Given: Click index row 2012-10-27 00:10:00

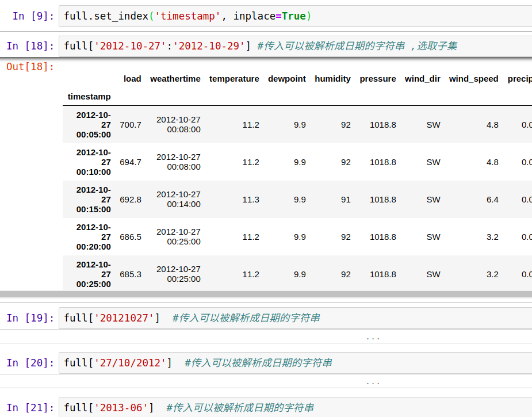Looking at the screenshot, I should coord(94,162).
